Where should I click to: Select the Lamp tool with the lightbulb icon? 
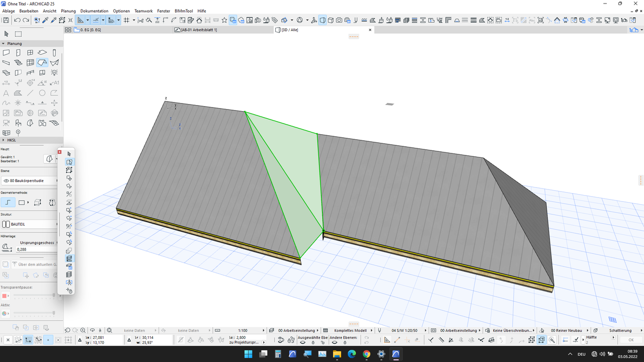[54, 72]
